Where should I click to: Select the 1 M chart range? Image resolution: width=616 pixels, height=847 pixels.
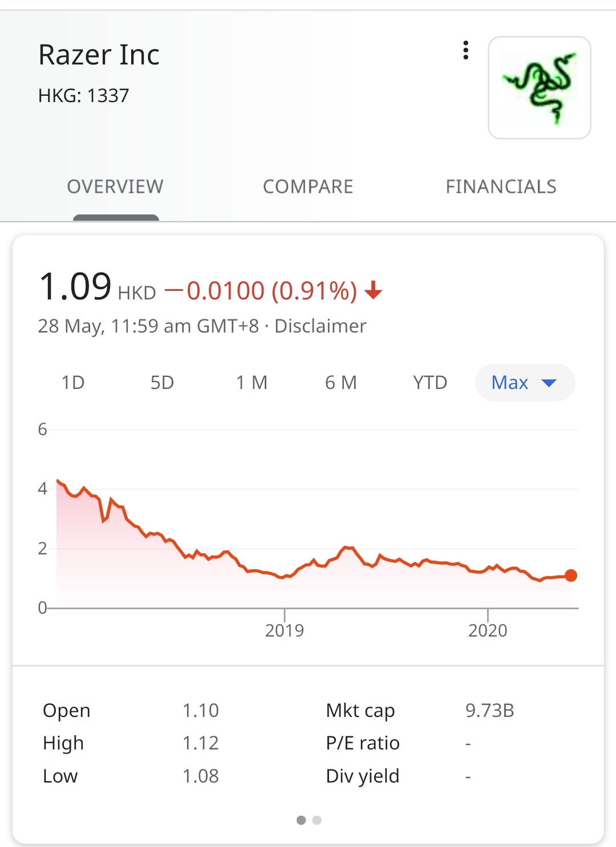pos(252,382)
